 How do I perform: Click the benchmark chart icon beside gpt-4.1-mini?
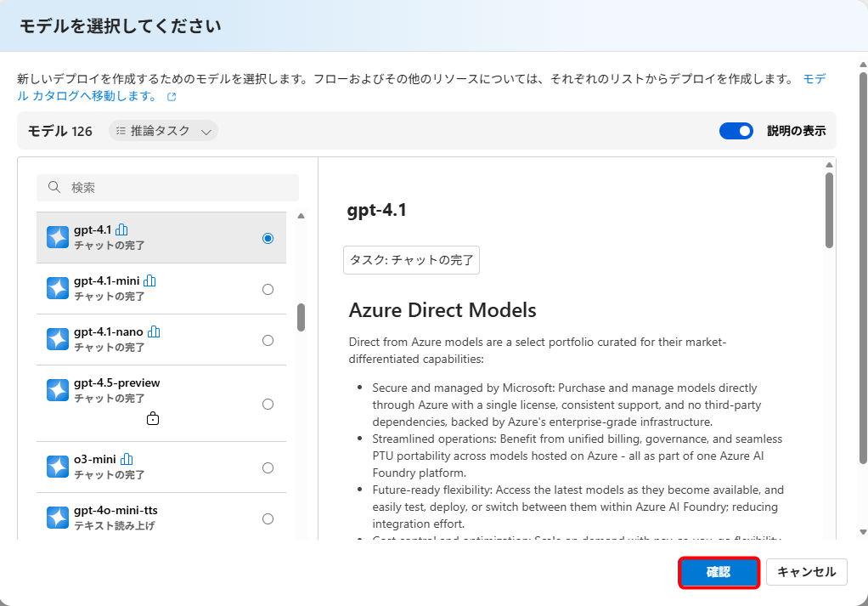coord(150,280)
